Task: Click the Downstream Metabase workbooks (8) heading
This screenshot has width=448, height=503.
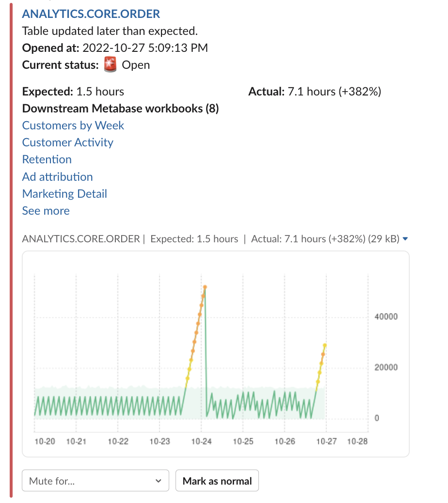Action: (x=120, y=109)
